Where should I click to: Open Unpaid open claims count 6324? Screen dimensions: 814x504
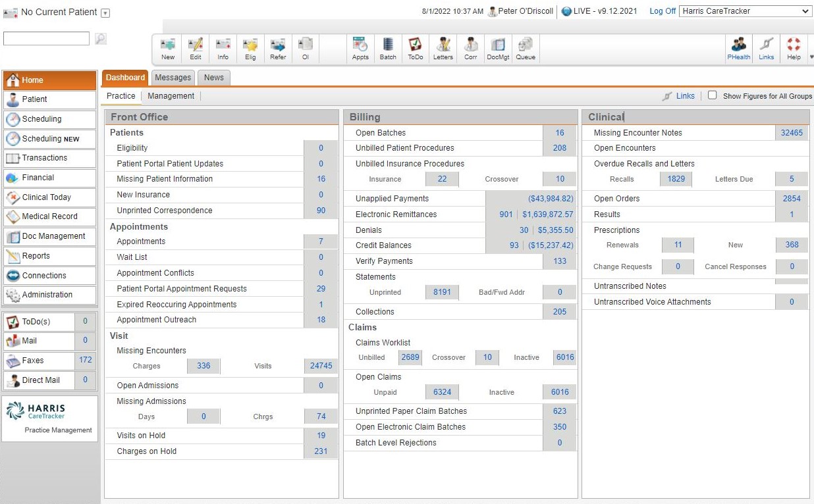pos(442,392)
